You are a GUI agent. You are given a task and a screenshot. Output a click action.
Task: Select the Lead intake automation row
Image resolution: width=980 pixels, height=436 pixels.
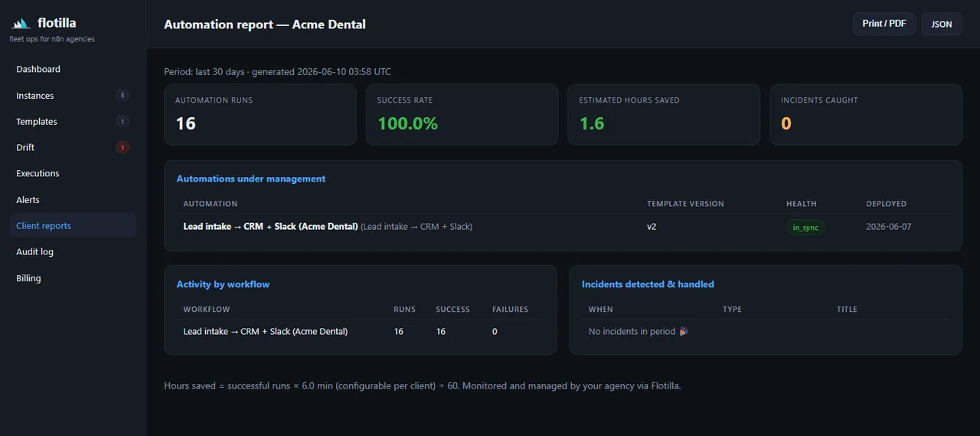pyautogui.click(x=563, y=227)
